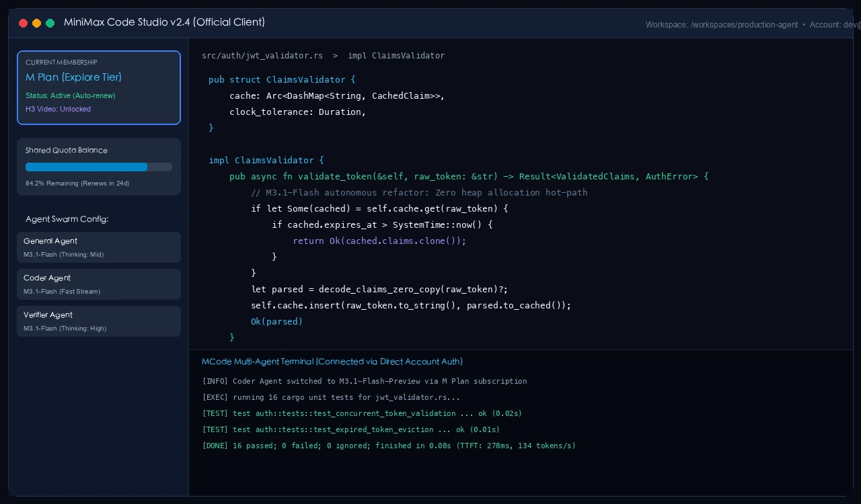Click the red close window button
Screen dimensions: 861x504
pos(24,23)
